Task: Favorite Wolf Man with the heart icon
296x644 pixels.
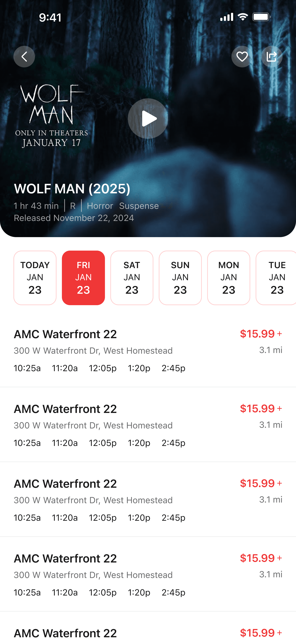Action: click(242, 56)
